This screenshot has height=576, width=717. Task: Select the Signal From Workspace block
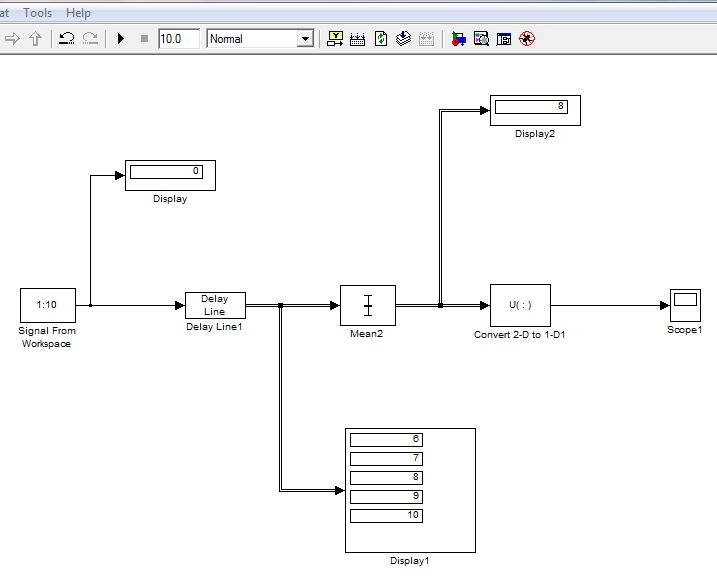coord(47,305)
